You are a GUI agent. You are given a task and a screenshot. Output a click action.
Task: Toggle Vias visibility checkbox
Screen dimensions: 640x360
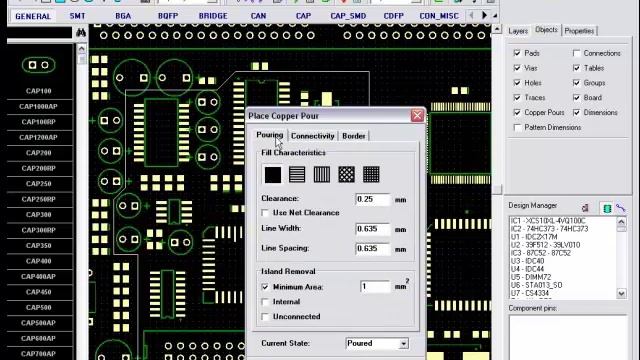(x=517, y=68)
